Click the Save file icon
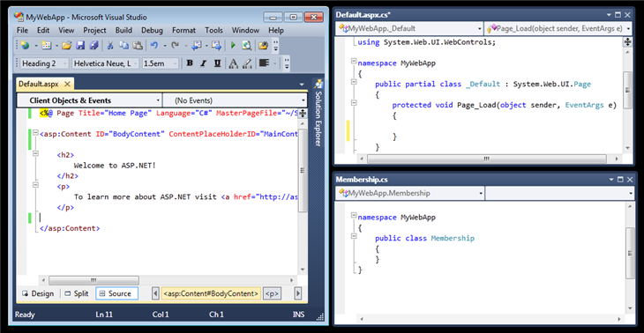This screenshot has height=333, width=644. (x=80, y=46)
